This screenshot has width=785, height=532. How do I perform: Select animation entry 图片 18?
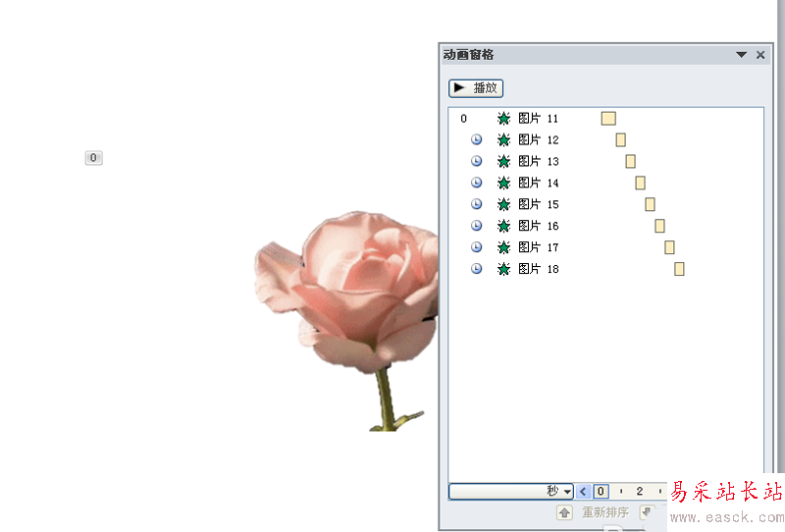click(x=605, y=270)
